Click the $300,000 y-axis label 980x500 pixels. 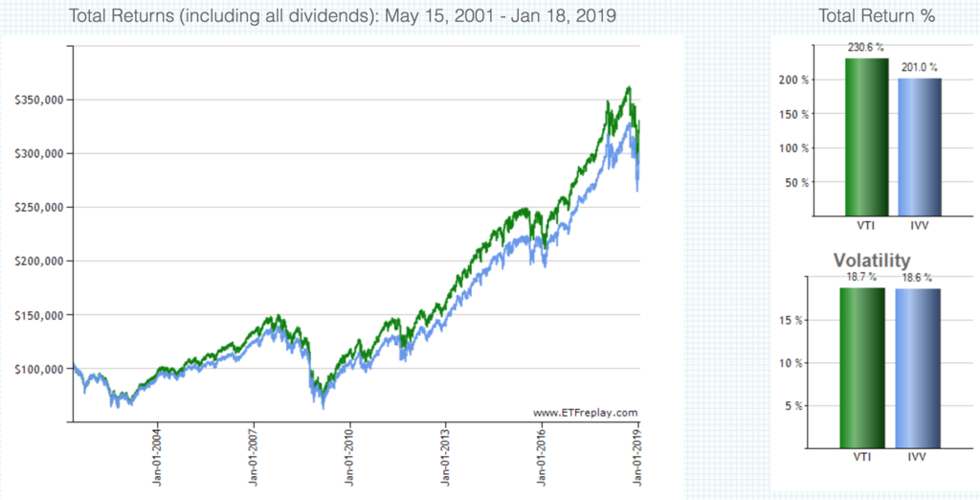coord(39,154)
